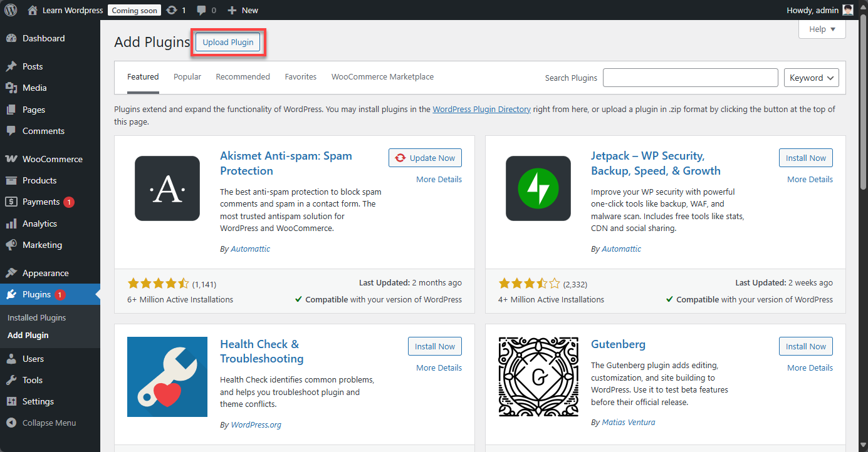This screenshot has height=452, width=868.
Task: Click the admin user avatar icon
Action: pyautogui.click(x=847, y=10)
